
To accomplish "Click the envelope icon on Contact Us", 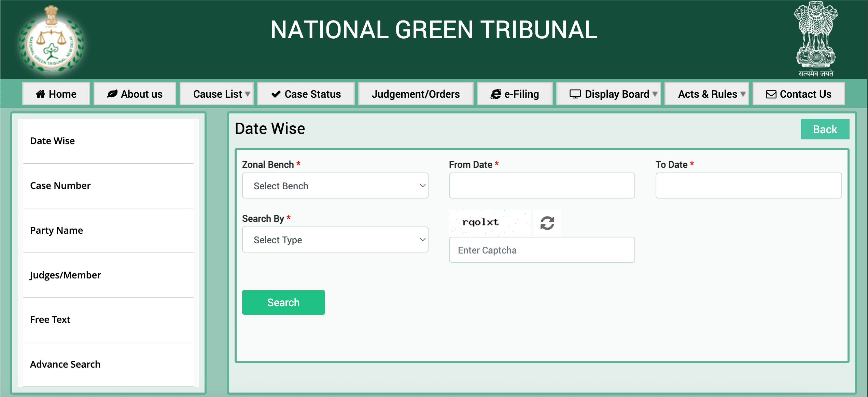I will (x=771, y=94).
